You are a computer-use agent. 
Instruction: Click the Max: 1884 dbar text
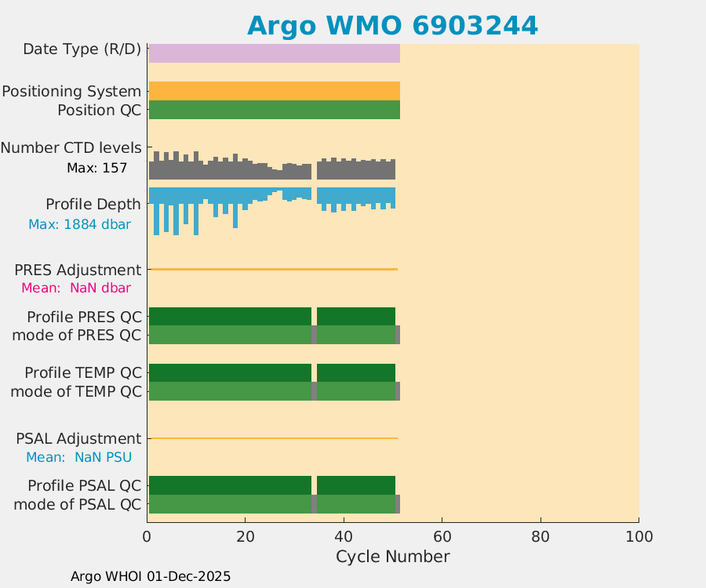tap(79, 224)
